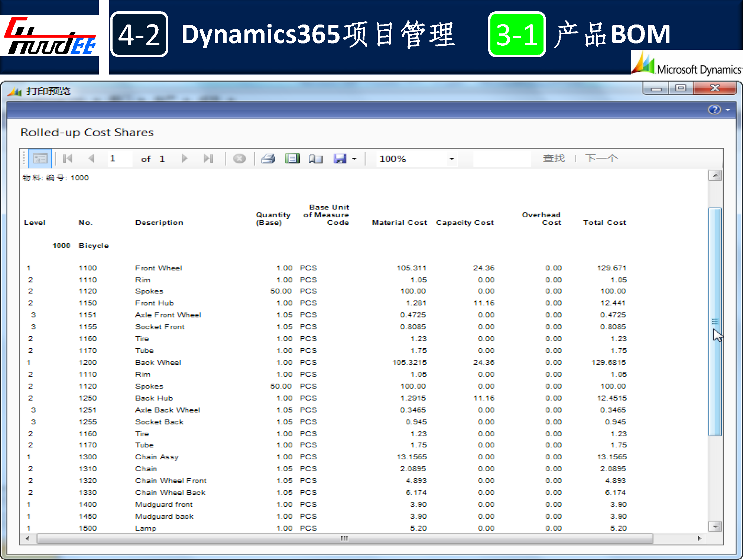This screenshot has width=743, height=560.
Task: Click the current page number field
Action: pyautogui.click(x=119, y=159)
